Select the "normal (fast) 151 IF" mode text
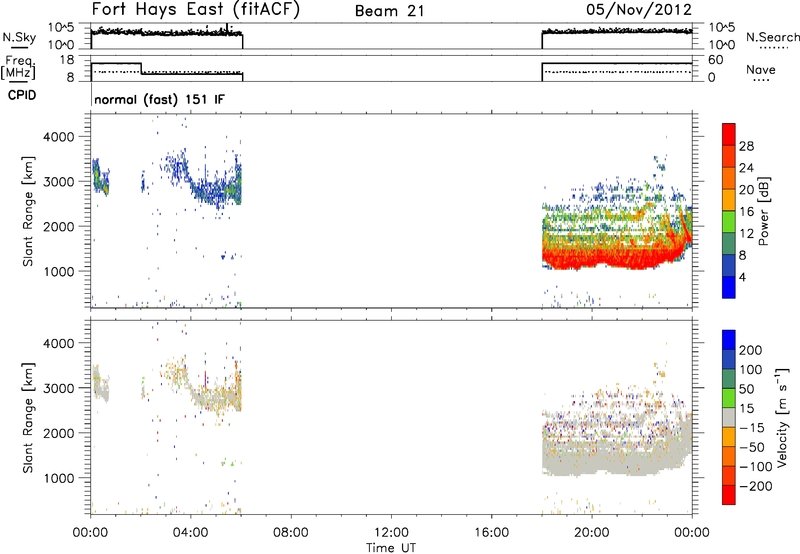Screen dimensions: 800x554 click(159, 99)
